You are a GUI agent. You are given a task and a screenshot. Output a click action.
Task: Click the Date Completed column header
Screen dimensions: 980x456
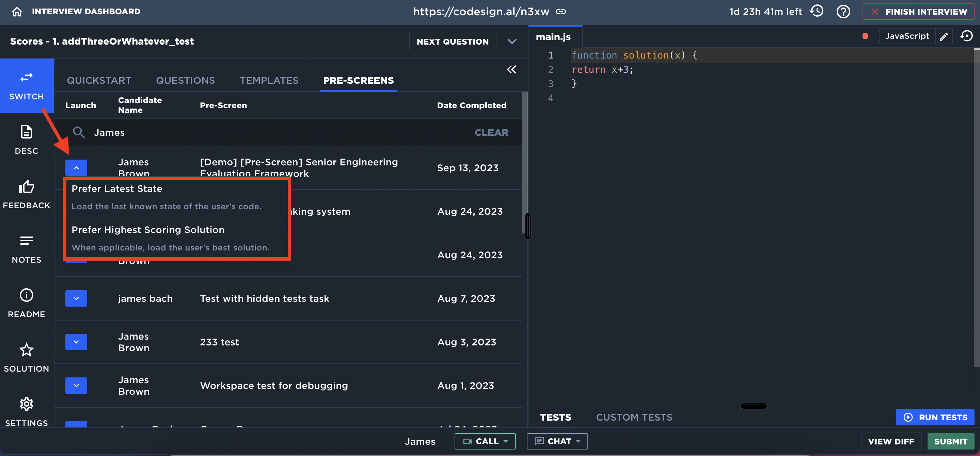point(472,105)
